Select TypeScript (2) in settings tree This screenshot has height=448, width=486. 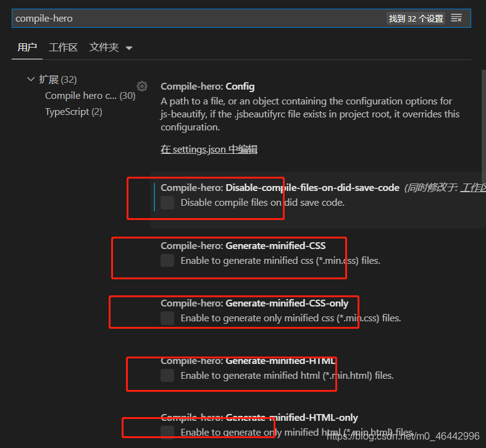click(73, 112)
